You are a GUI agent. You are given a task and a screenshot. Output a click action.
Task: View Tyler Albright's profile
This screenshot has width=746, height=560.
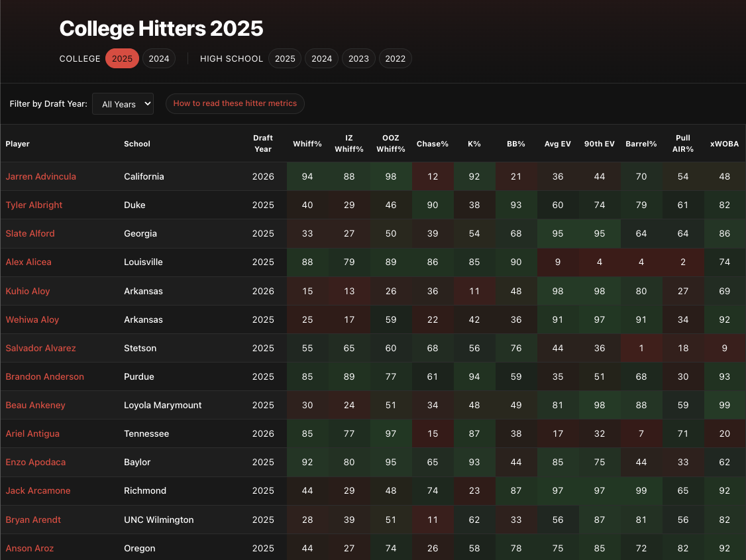point(34,205)
